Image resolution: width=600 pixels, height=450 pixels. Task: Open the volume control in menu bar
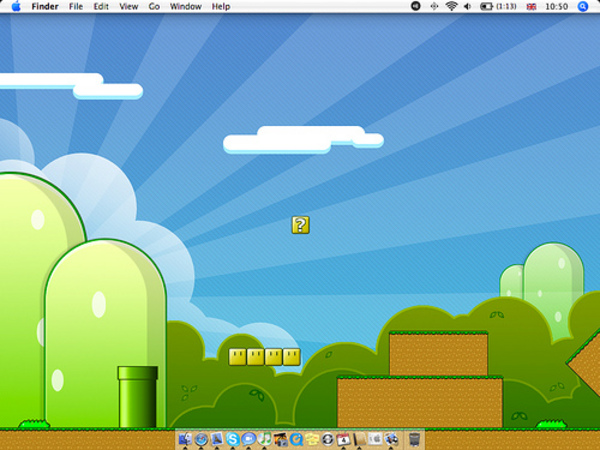click(468, 6)
